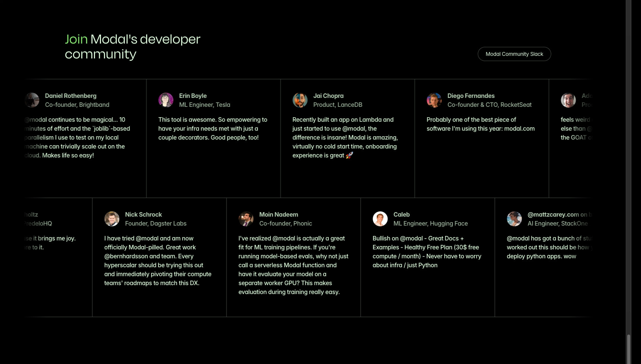Click 'ML Engineer, Hugging Face' subtitle
Image resolution: width=641 pixels, height=364 pixels.
(430, 223)
